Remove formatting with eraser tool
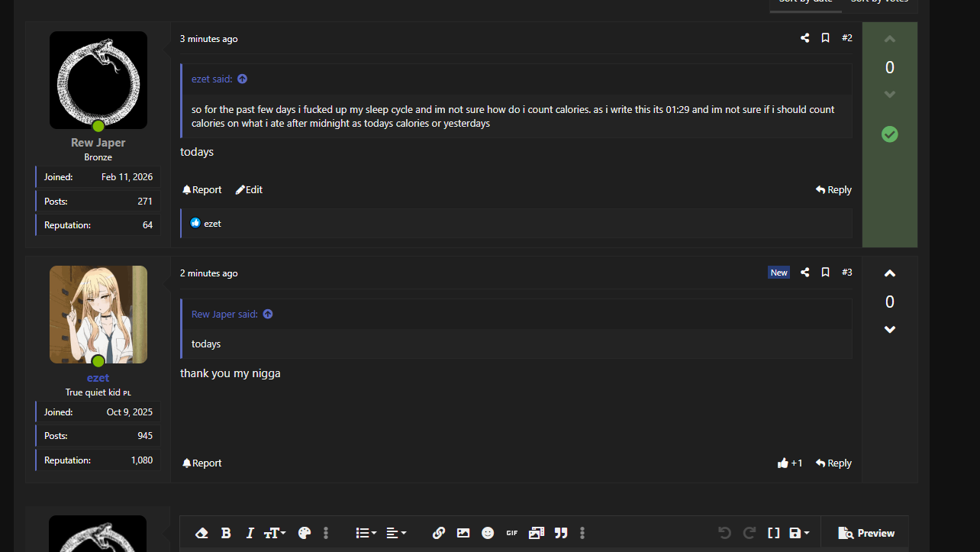Image resolution: width=980 pixels, height=552 pixels. click(201, 533)
